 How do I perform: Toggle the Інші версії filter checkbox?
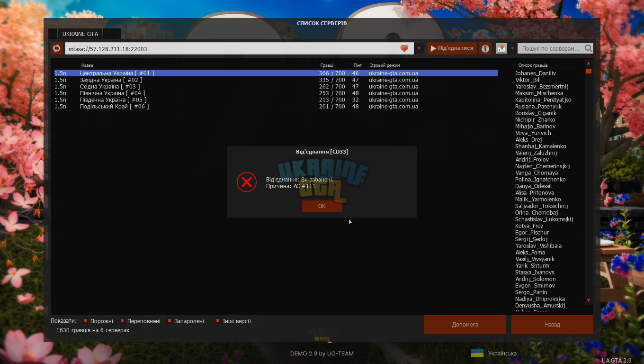(218, 321)
